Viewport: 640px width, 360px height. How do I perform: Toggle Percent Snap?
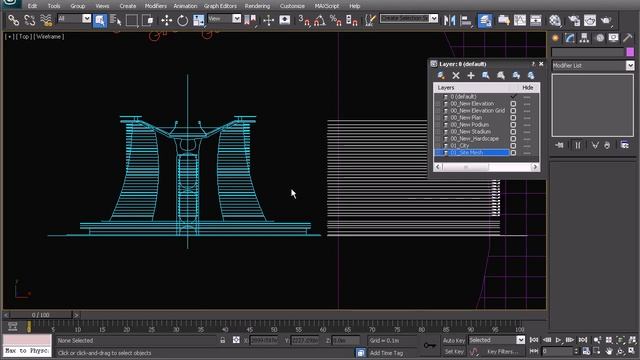click(336, 20)
